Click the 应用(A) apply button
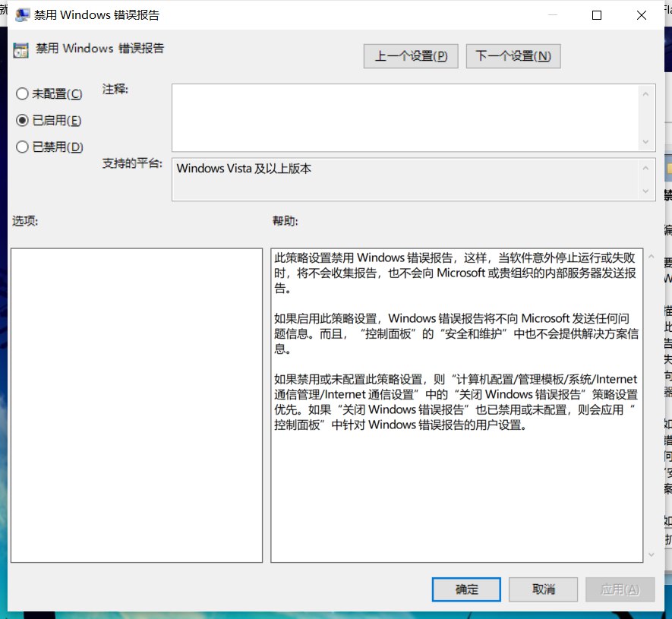This screenshot has height=619, width=672. 620,589
